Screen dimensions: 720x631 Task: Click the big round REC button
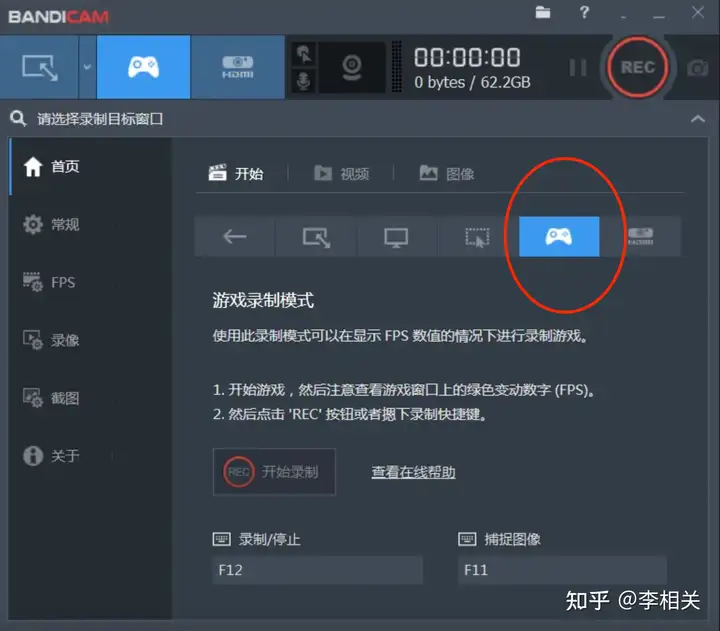click(637, 68)
